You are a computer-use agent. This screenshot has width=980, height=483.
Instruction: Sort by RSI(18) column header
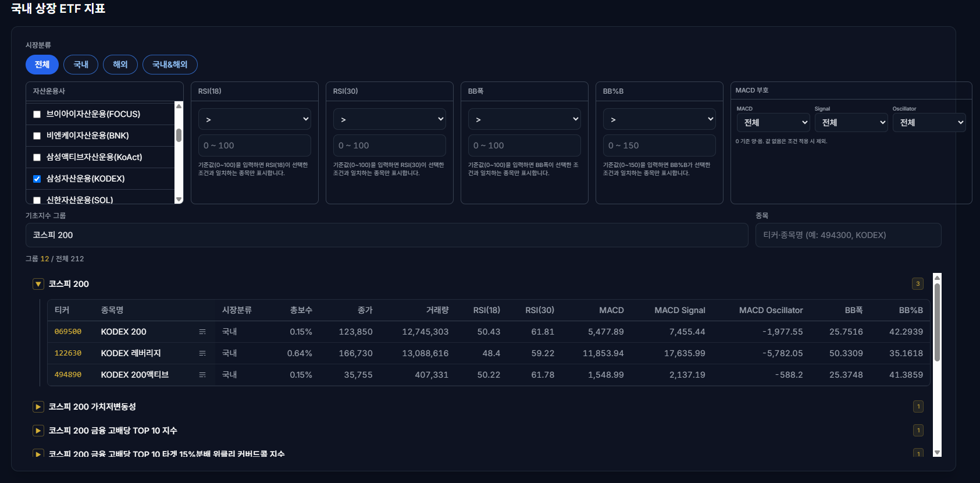pos(487,310)
